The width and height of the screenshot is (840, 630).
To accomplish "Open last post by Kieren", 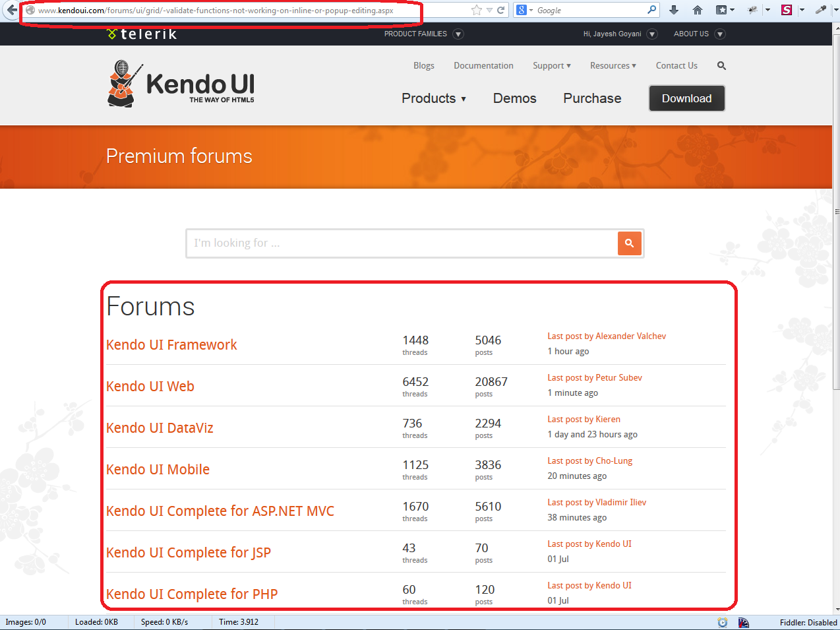I will pos(584,419).
